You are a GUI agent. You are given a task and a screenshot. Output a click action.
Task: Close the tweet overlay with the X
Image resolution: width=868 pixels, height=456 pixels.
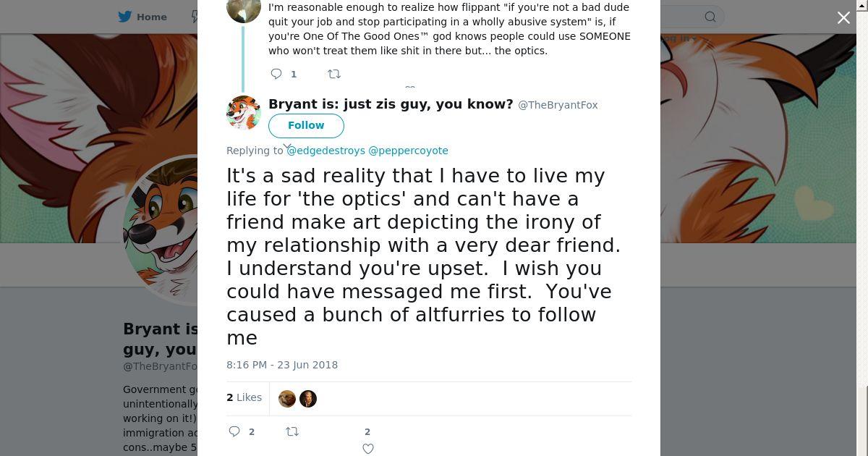843,18
